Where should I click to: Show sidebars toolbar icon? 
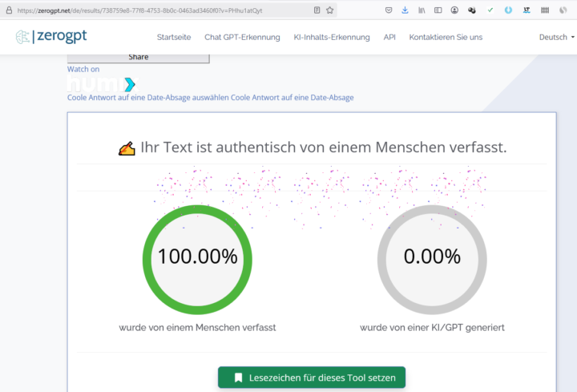(438, 10)
